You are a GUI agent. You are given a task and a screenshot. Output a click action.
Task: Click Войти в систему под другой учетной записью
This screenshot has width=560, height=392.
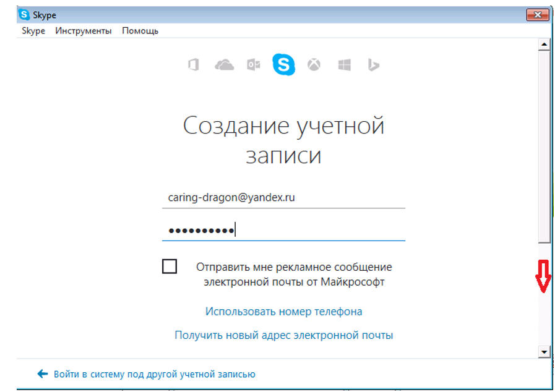pos(154,374)
